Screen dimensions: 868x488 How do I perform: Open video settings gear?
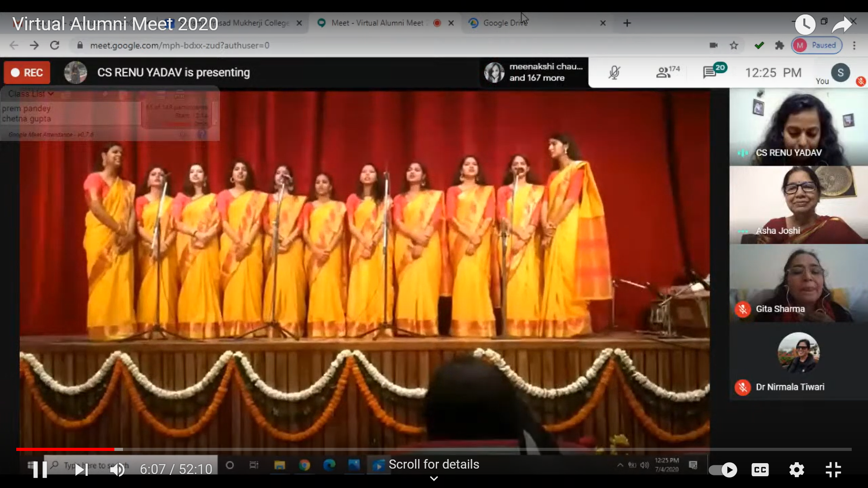pyautogui.click(x=797, y=470)
